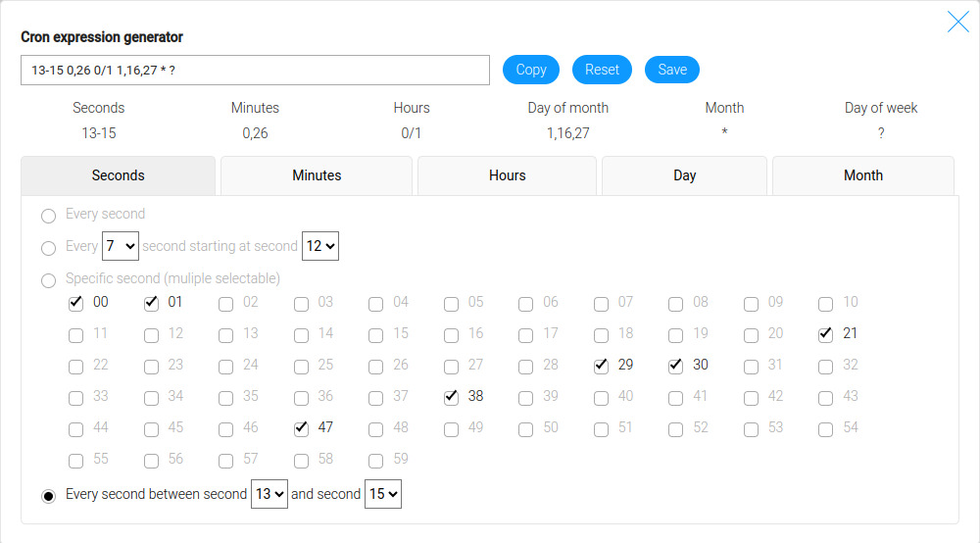Viewport: 980px width, 543px height.
Task: Uncheck the second 47 checkbox
Action: (x=302, y=429)
